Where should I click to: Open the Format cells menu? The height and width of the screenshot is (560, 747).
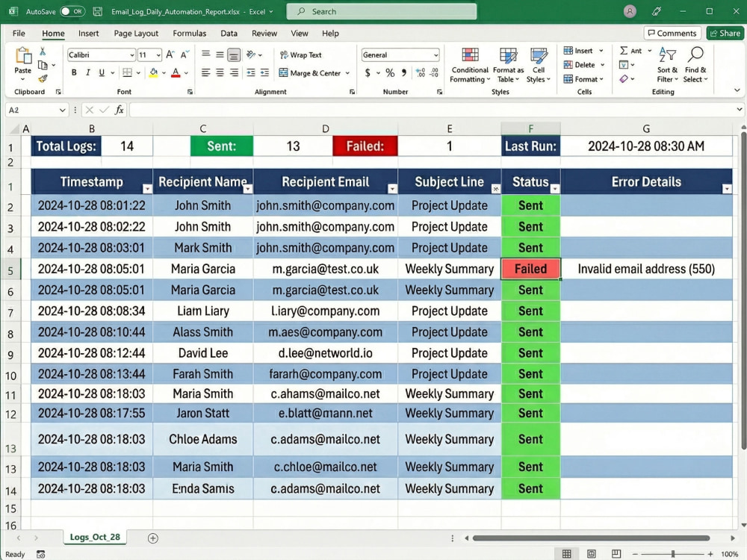click(583, 79)
